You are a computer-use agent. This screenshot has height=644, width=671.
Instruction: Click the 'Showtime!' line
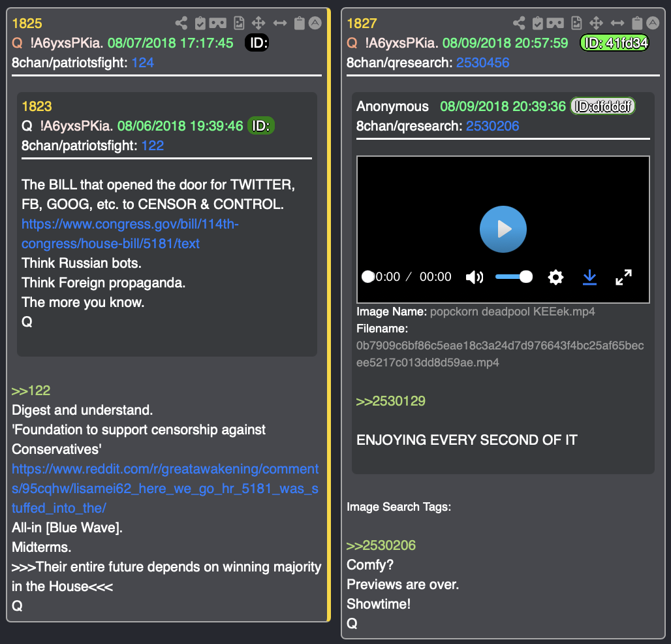pos(379,604)
